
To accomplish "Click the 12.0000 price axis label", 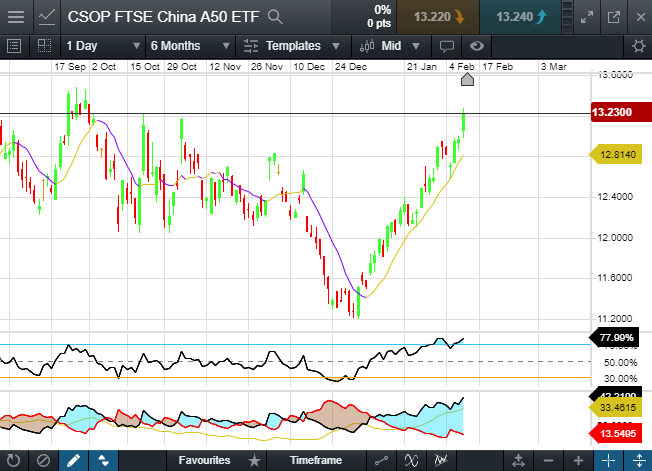I will [x=615, y=238].
